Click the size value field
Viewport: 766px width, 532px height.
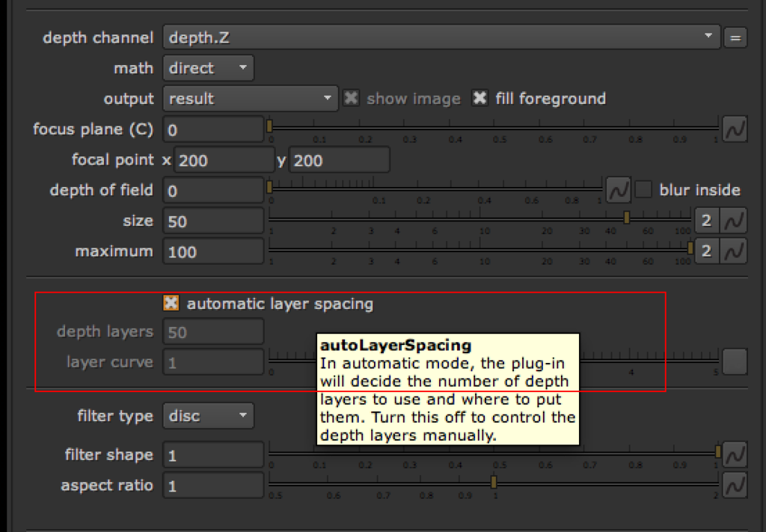[x=213, y=221]
